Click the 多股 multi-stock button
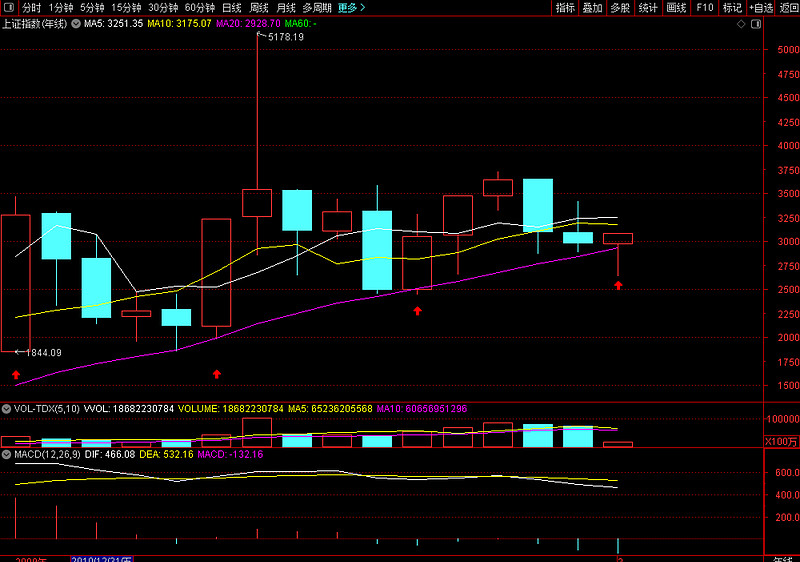The image size is (800, 562). [620, 8]
